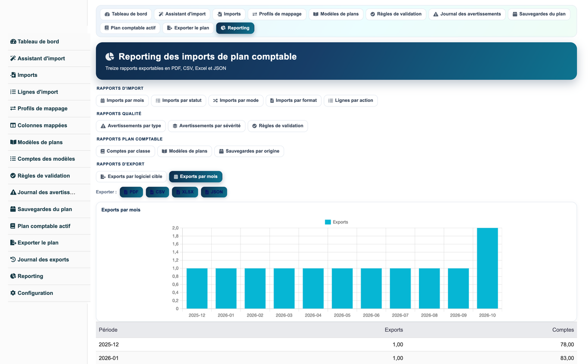
Task: Select the Imports top tab
Action: coord(229,14)
